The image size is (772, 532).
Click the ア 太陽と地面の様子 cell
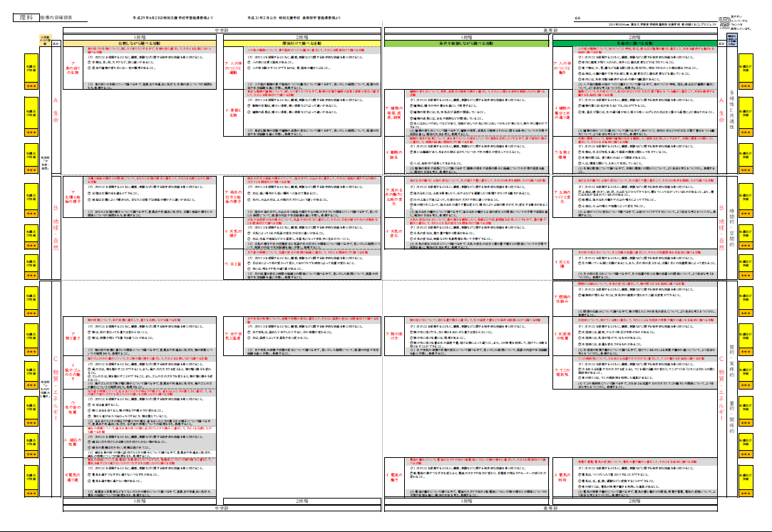[74, 197]
